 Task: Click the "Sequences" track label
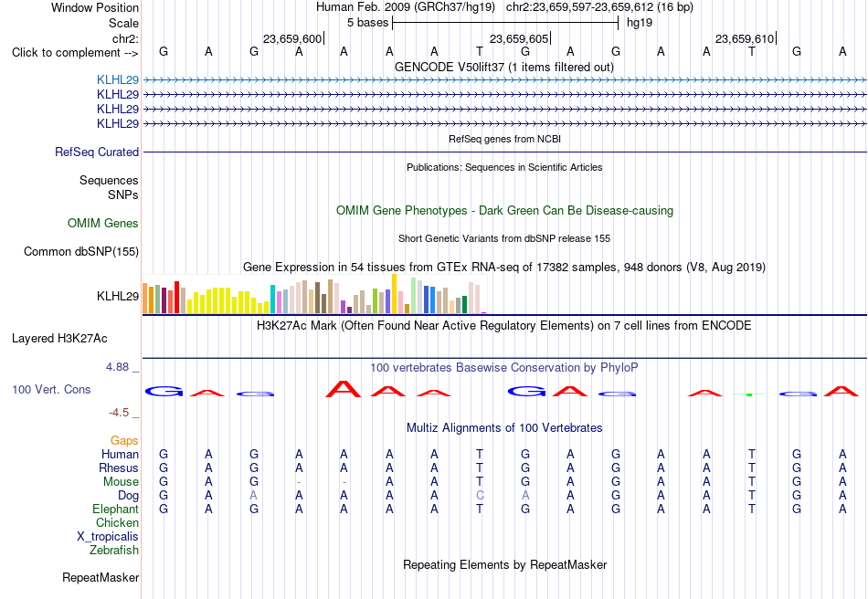click(x=109, y=180)
